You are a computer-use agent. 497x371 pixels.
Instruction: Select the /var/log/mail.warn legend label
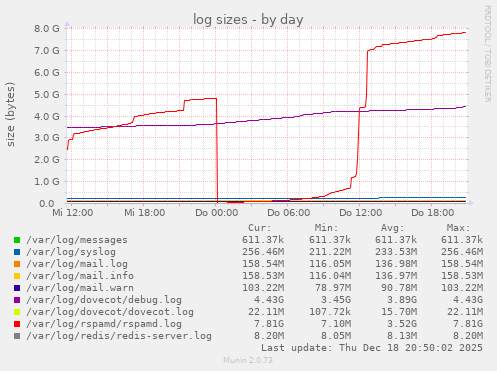tap(80, 288)
